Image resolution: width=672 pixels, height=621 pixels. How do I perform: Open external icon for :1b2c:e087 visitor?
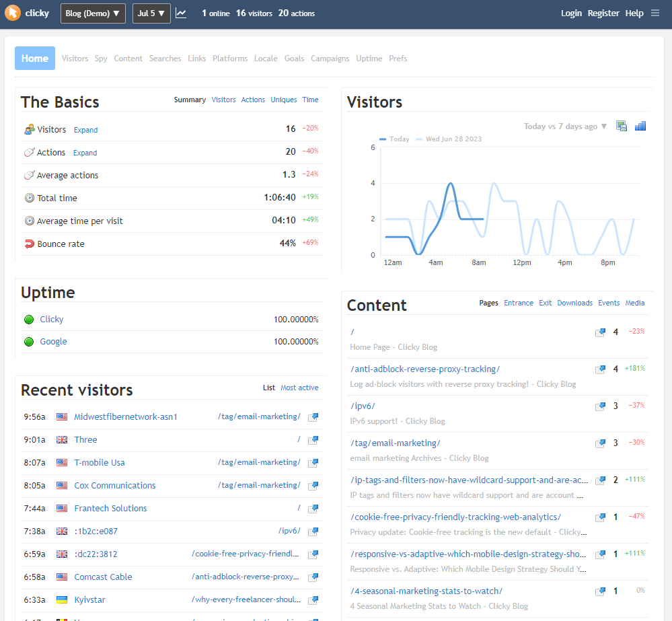(x=313, y=531)
